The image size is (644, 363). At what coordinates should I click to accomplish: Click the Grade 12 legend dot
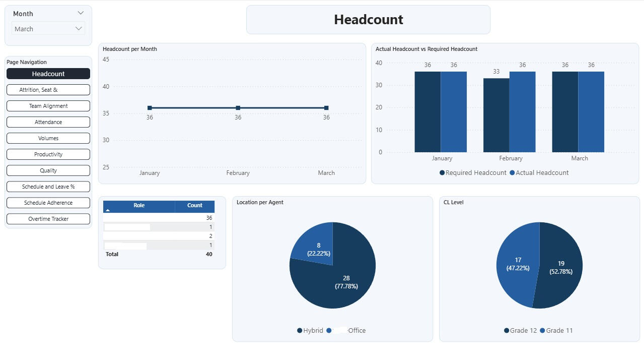point(507,331)
